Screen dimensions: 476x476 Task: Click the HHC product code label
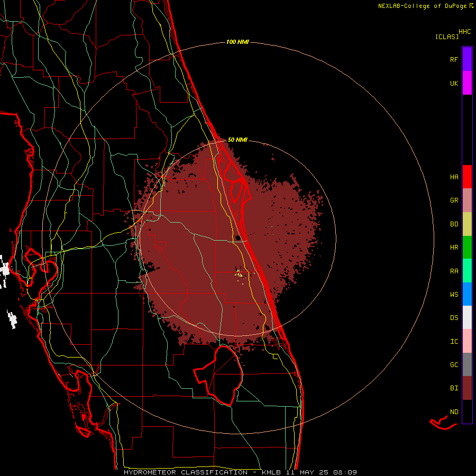click(464, 32)
